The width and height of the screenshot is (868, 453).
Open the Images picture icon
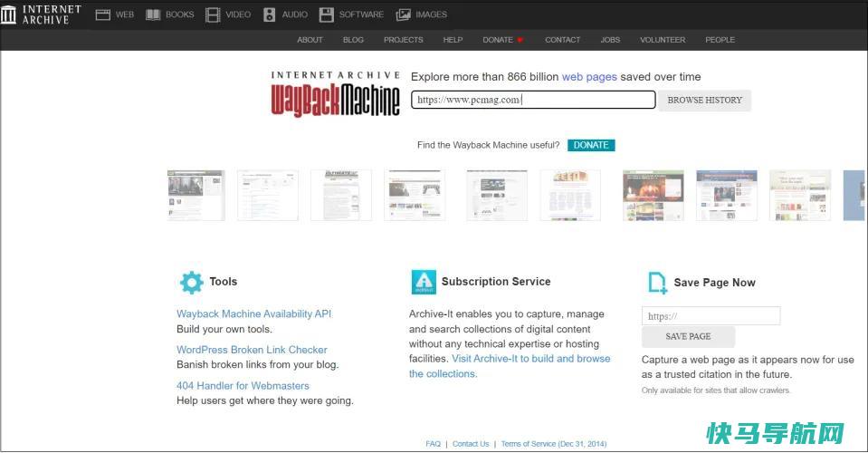[x=403, y=15]
